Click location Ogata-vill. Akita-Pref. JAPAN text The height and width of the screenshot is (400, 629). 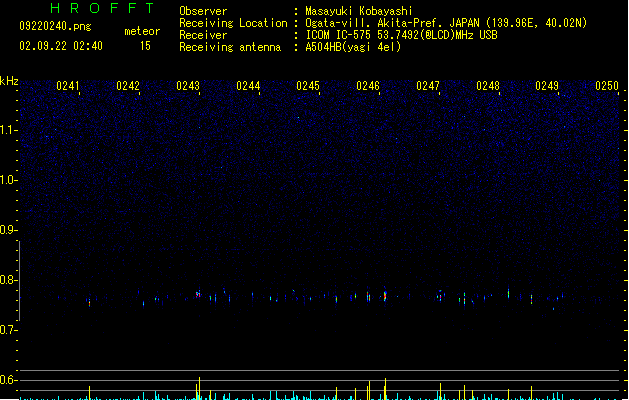coord(446,23)
